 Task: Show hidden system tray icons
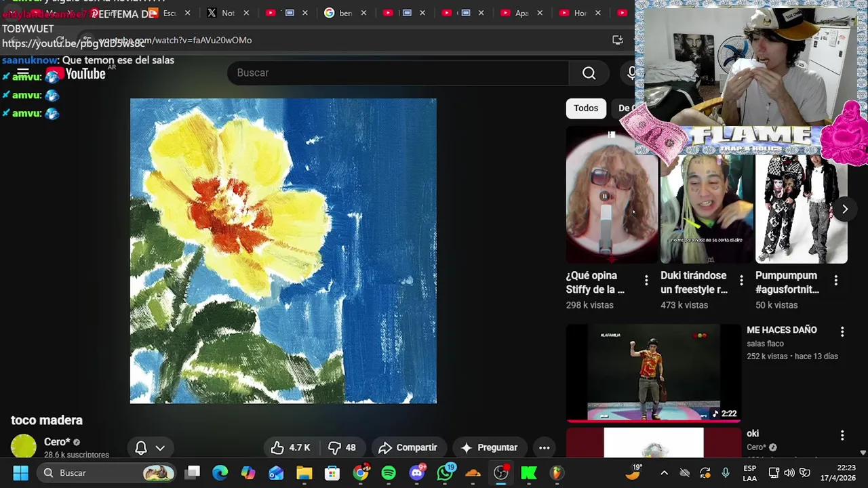click(x=664, y=473)
